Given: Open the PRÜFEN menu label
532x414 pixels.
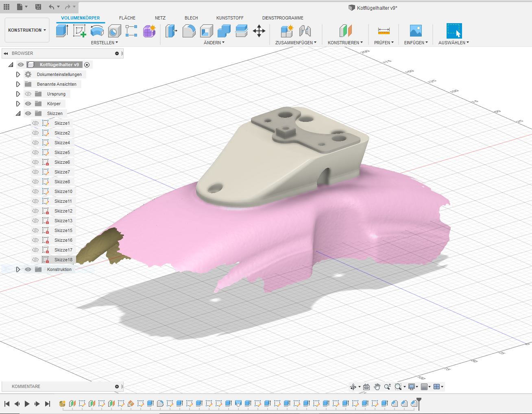Looking at the screenshot, I should (384, 43).
